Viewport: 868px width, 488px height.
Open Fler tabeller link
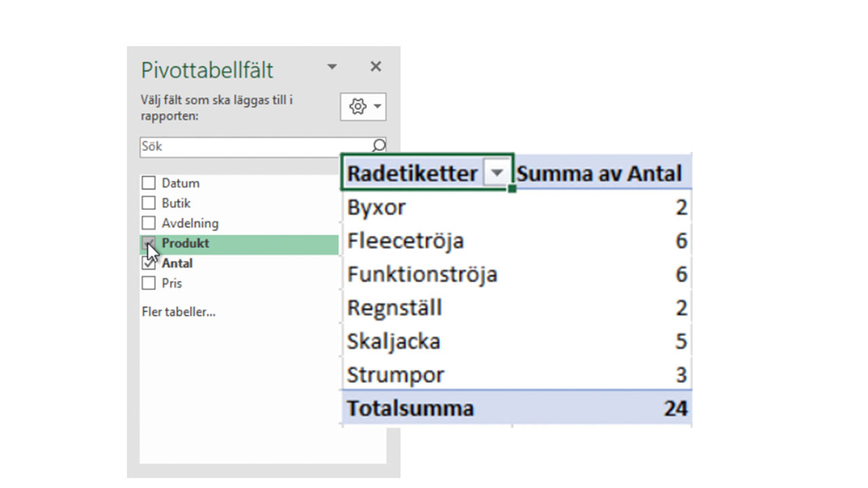tap(178, 312)
